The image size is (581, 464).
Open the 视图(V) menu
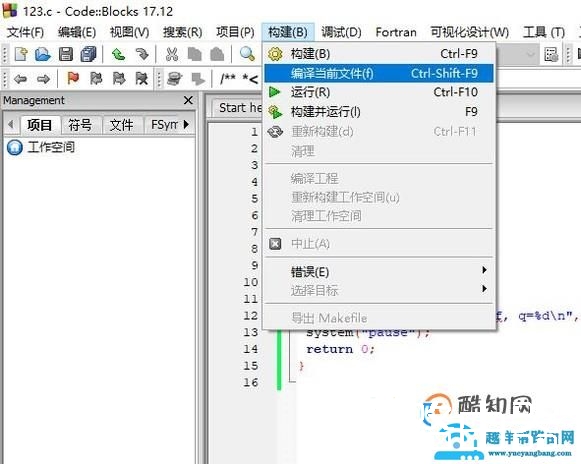click(x=129, y=32)
